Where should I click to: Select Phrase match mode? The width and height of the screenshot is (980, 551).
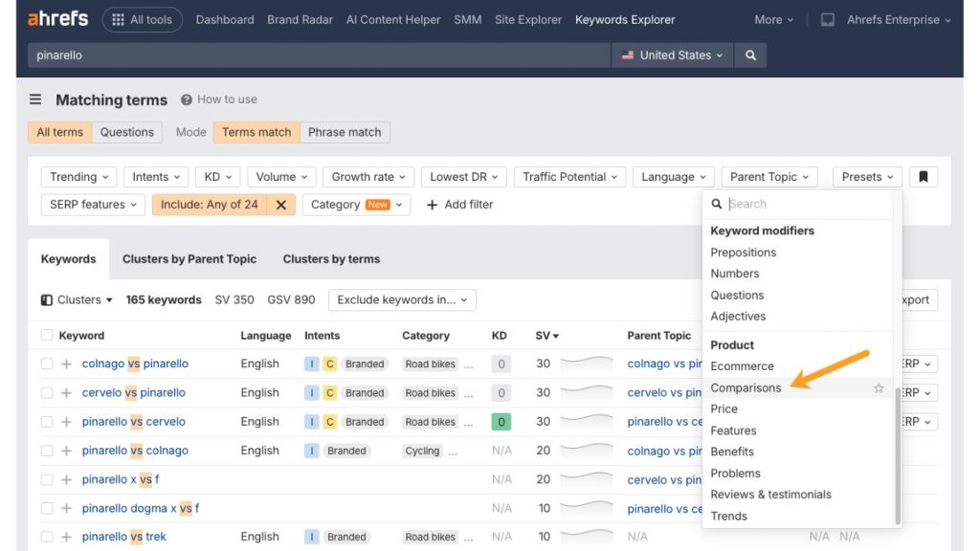click(x=345, y=132)
